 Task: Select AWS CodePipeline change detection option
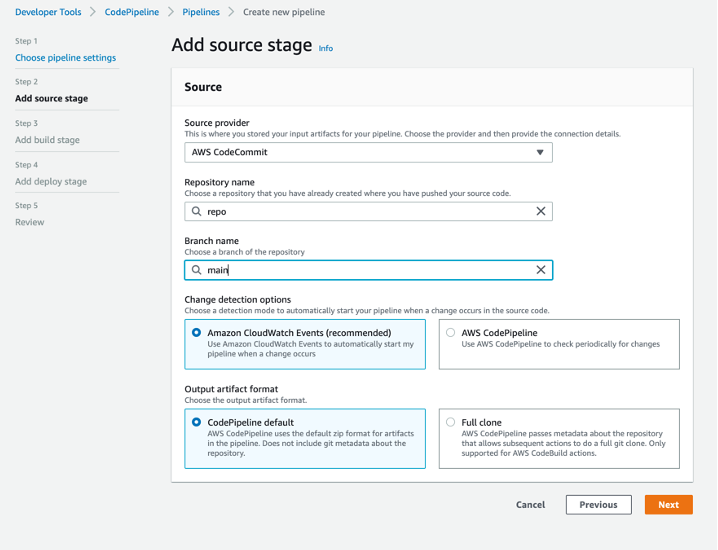451,333
